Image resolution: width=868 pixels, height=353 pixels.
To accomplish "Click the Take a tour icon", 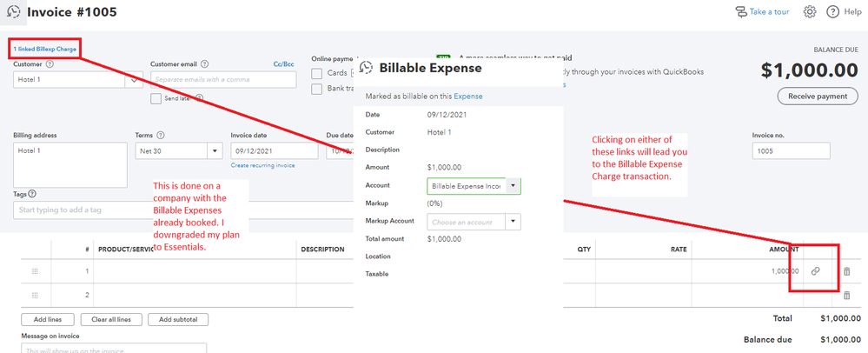I will point(740,11).
